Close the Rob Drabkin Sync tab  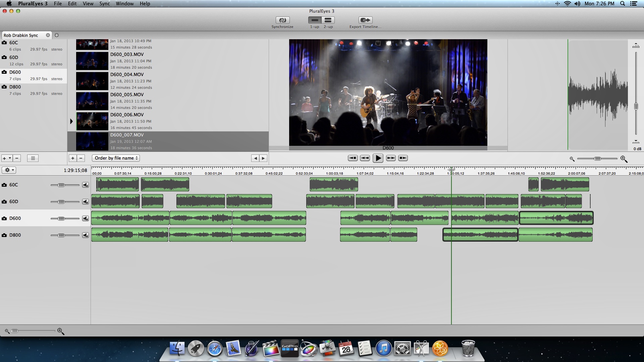[48, 35]
